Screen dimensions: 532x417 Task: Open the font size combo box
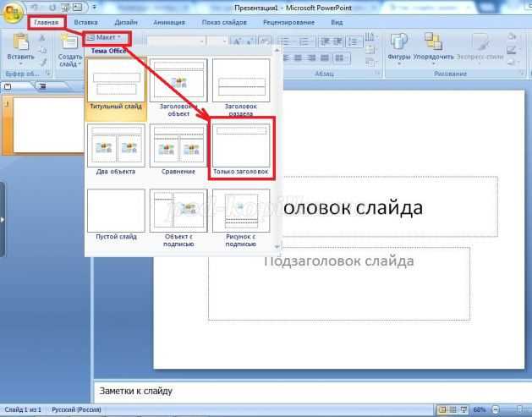217,41
